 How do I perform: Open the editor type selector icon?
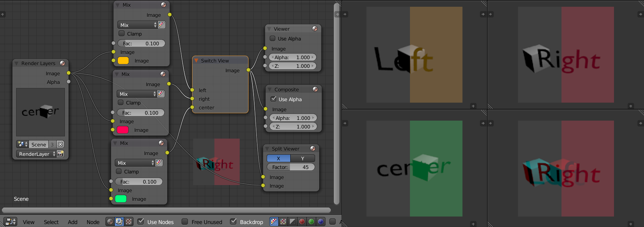[10, 222]
